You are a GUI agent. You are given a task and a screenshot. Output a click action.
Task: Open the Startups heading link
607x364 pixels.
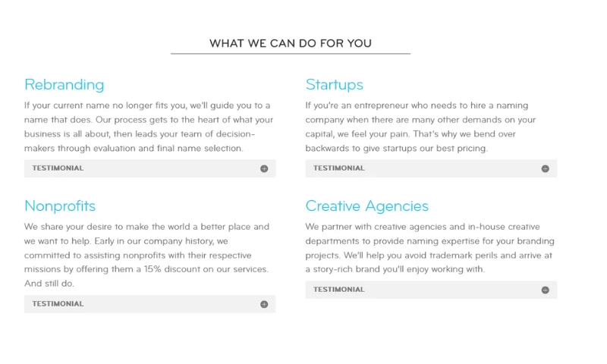pyautogui.click(x=335, y=85)
